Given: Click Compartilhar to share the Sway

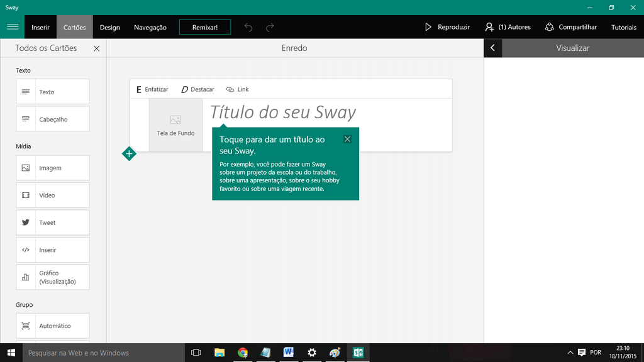Looking at the screenshot, I should tap(571, 27).
